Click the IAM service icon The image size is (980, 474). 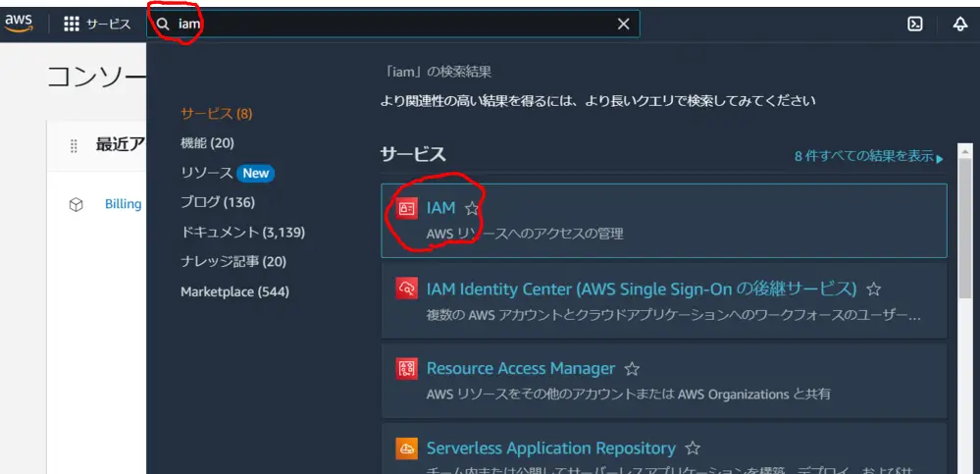pyautogui.click(x=406, y=208)
